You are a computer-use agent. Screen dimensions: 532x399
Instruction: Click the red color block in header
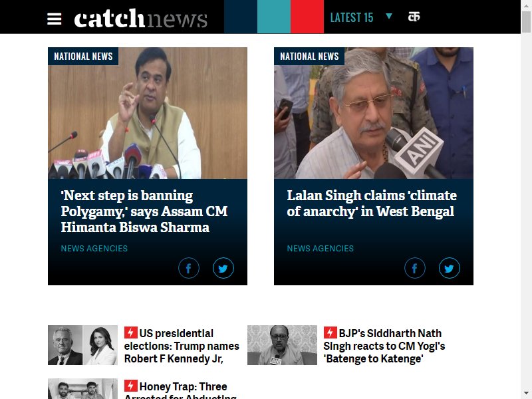coord(307,17)
